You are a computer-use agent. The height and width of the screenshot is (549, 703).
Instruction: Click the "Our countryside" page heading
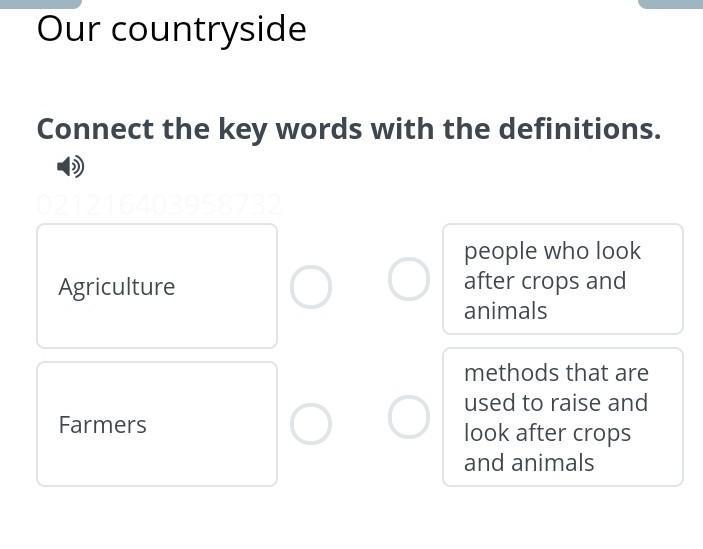172,29
